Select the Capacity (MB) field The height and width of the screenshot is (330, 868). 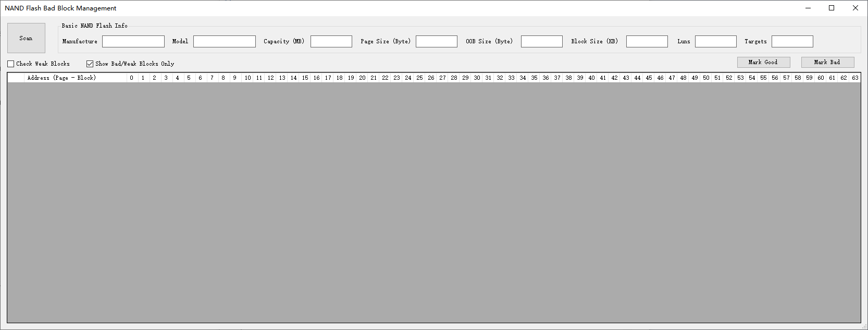[331, 41]
